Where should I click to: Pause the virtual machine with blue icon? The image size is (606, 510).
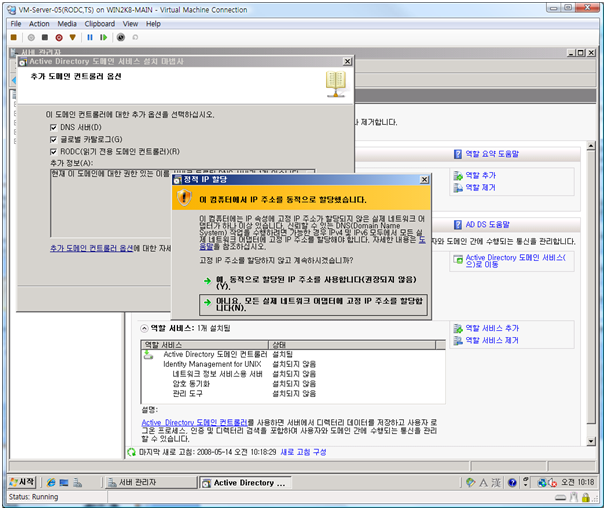pos(90,37)
